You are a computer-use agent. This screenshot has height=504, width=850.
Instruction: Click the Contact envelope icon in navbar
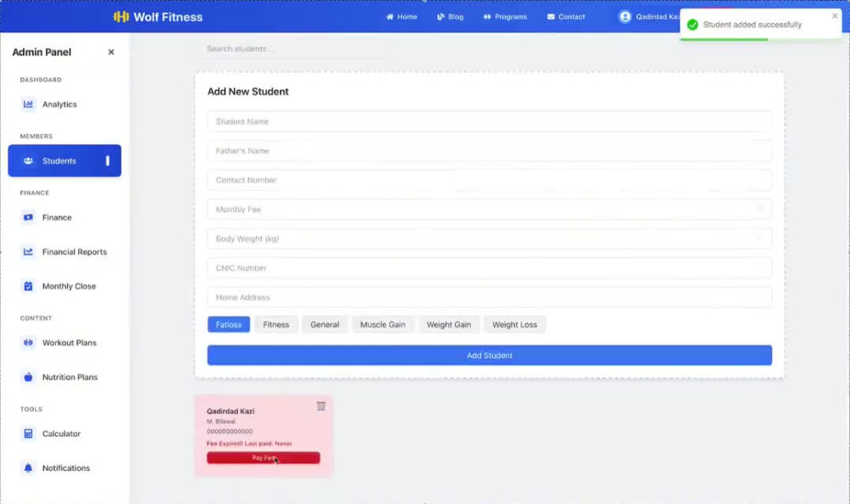pos(551,17)
